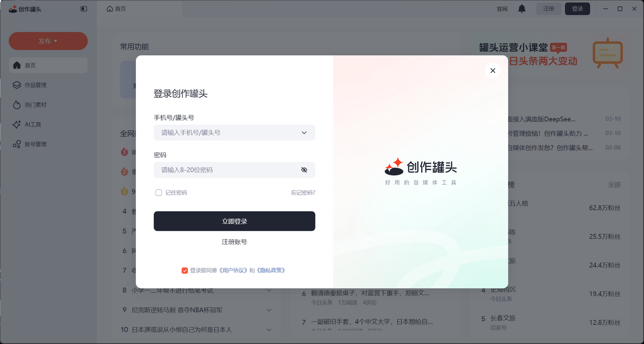Expand trending item about 纸笔考试
Image resolution: width=644 pixels, height=344 pixels.
click(269, 290)
